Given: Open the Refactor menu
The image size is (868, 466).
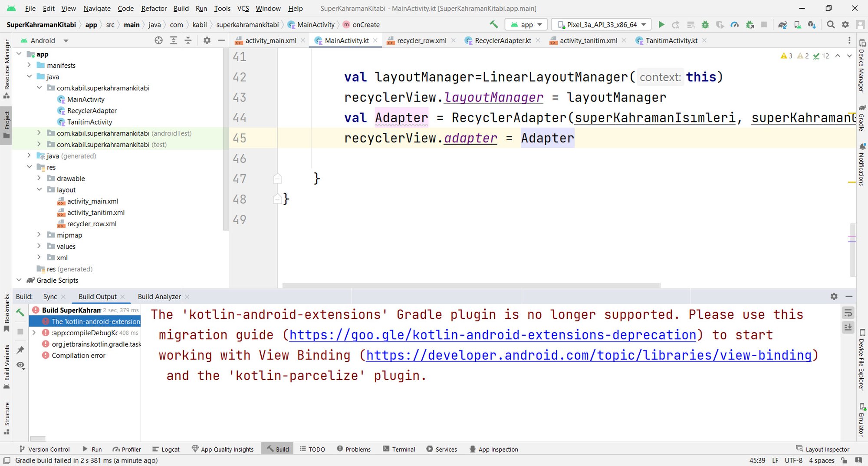Looking at the screenshot, I should pos(154,8).
